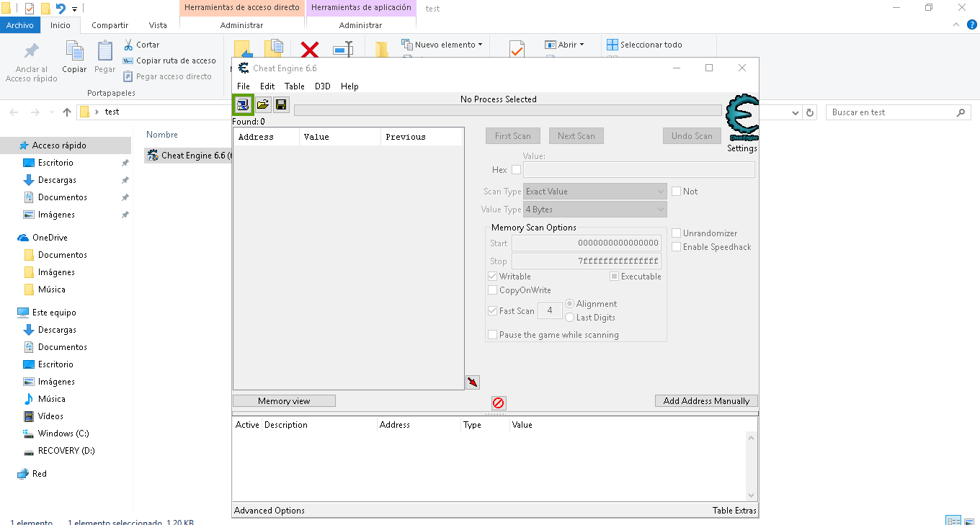Click Copiar ruta de acceso
Image resolution: width=980 pixels, height=525 pixels.
[169, 60]
